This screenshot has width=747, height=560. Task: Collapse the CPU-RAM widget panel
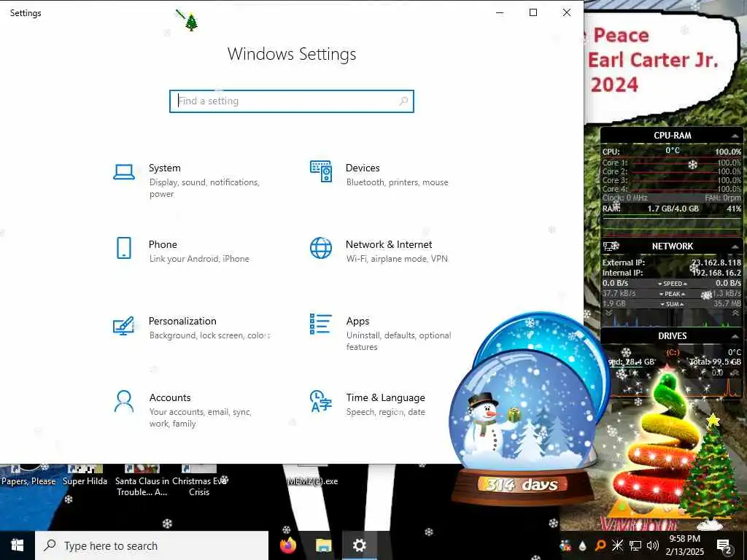(x=735, y=136)
